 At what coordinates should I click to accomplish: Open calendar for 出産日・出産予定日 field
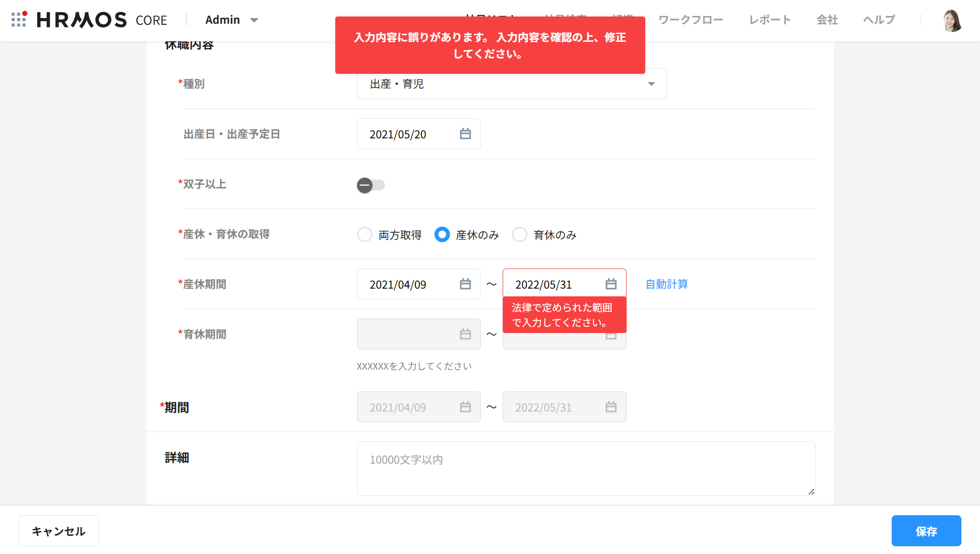tap(465, 134)
